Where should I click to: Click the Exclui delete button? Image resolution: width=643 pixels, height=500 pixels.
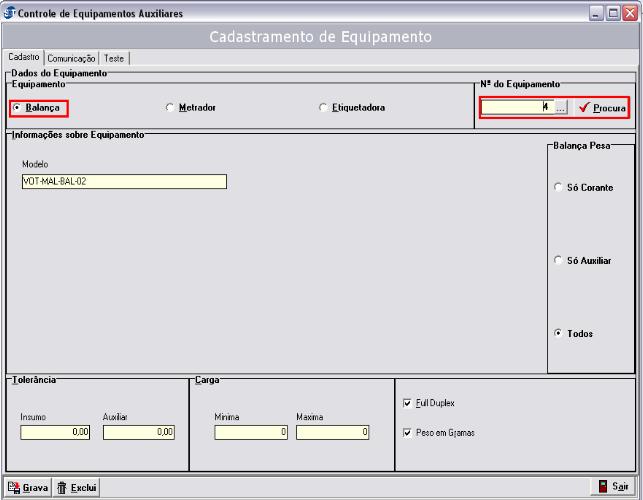point(76,488)
